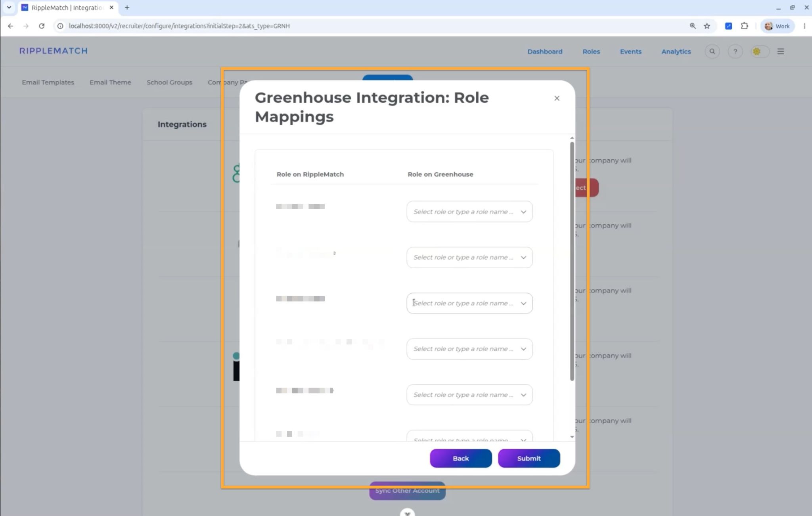Reload the page with browser refresh
Viewport: 812px width, 516px height.
click(x=42, y=26)
